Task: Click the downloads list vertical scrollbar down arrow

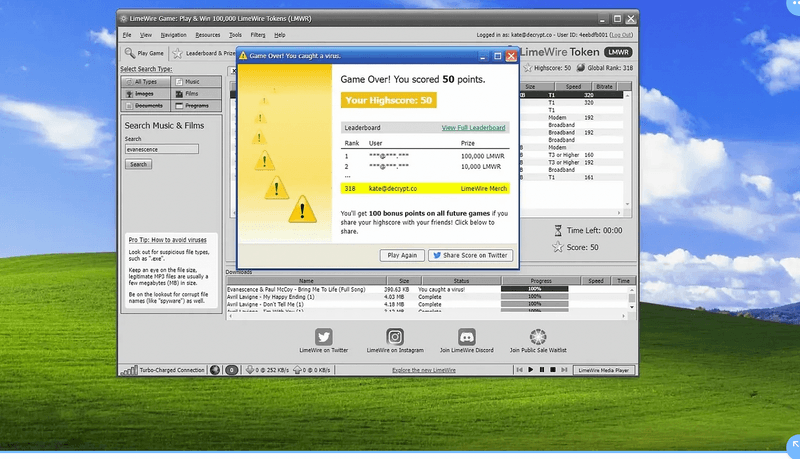Action: click(x=632, y=307)
